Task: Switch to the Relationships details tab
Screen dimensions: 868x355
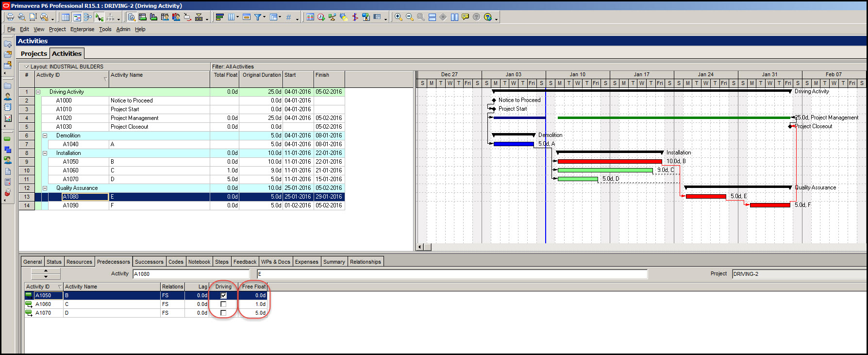Action: 366,262
